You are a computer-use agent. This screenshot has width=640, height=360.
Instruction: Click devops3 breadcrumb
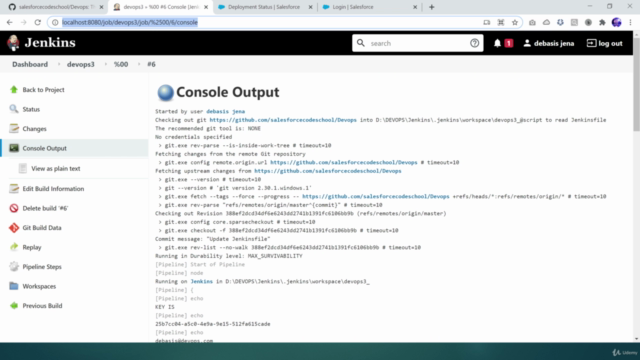[80, 64]
